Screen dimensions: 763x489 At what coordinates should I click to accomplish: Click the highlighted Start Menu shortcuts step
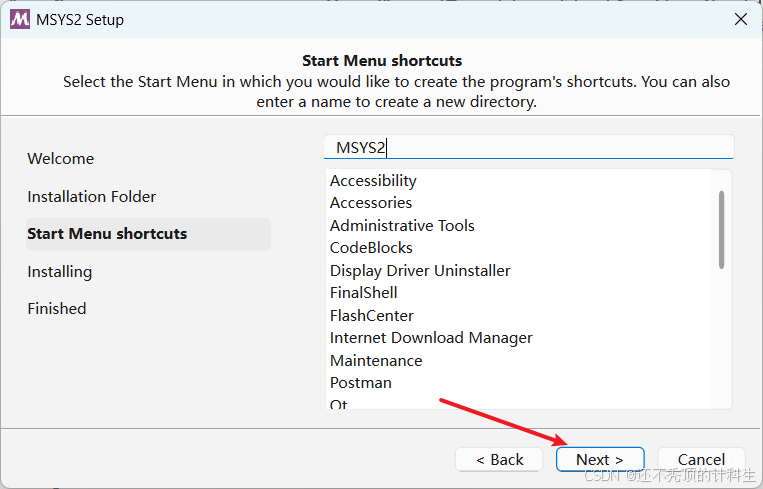pyautogui.click(x=148, y=234)
